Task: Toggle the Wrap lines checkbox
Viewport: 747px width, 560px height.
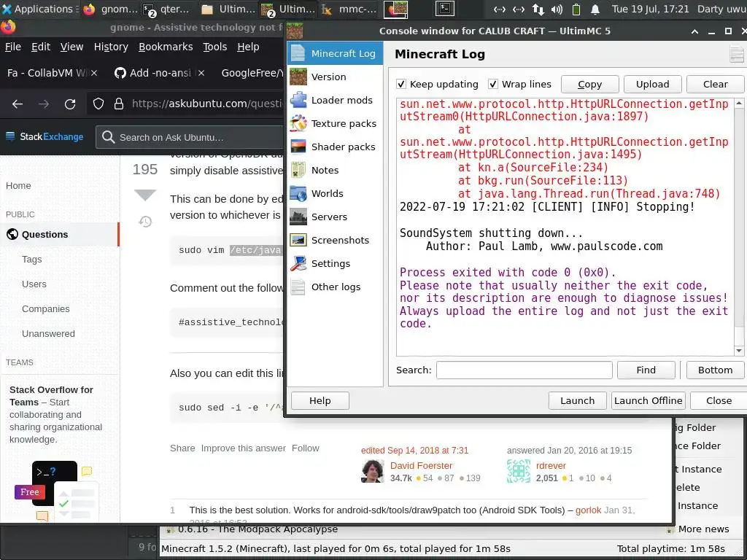Action: 493,85
